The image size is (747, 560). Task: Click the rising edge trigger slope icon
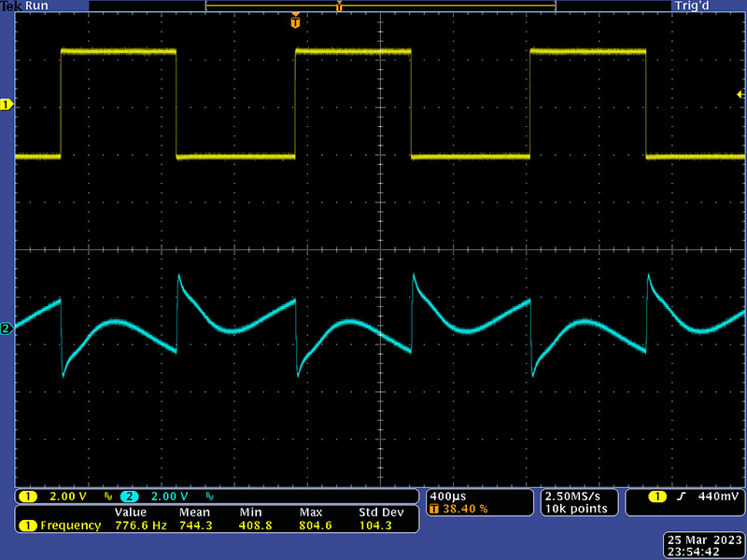(x=682, y=496)
